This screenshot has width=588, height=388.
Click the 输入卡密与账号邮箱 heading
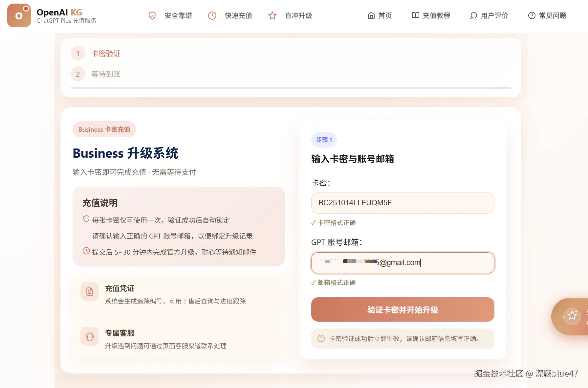[353, 159]
